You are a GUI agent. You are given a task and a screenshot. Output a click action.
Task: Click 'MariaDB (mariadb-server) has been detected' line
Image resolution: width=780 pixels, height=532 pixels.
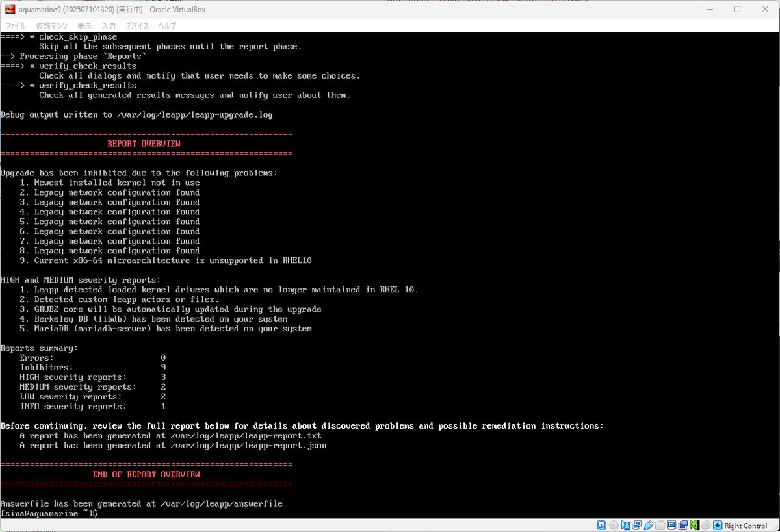(x=166, y=329)
